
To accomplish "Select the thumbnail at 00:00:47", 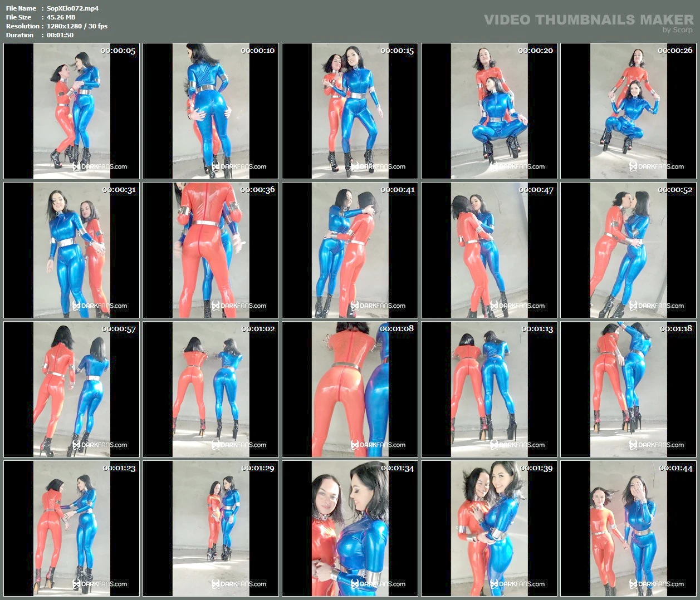I will coord(489,250).
